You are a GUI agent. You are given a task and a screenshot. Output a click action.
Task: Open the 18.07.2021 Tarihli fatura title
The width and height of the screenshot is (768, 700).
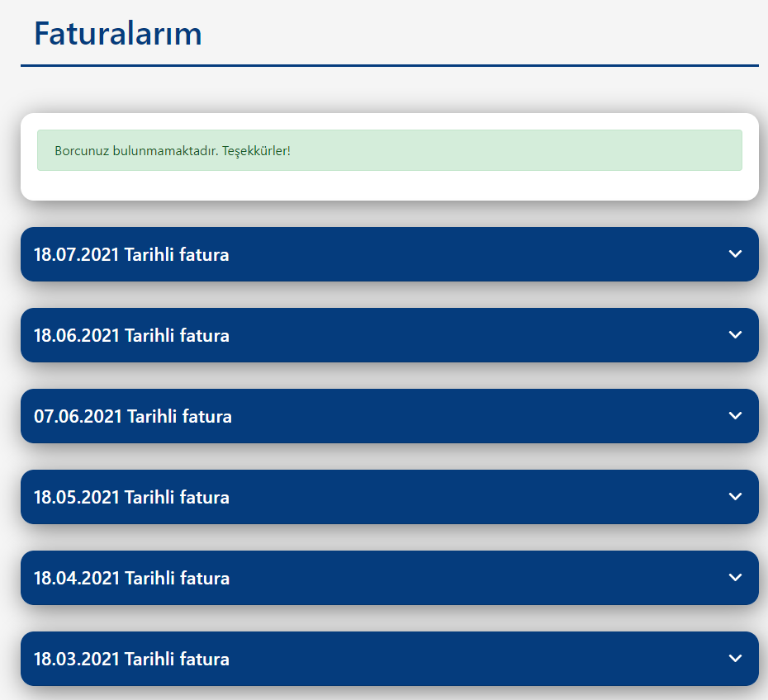point(131,254)
